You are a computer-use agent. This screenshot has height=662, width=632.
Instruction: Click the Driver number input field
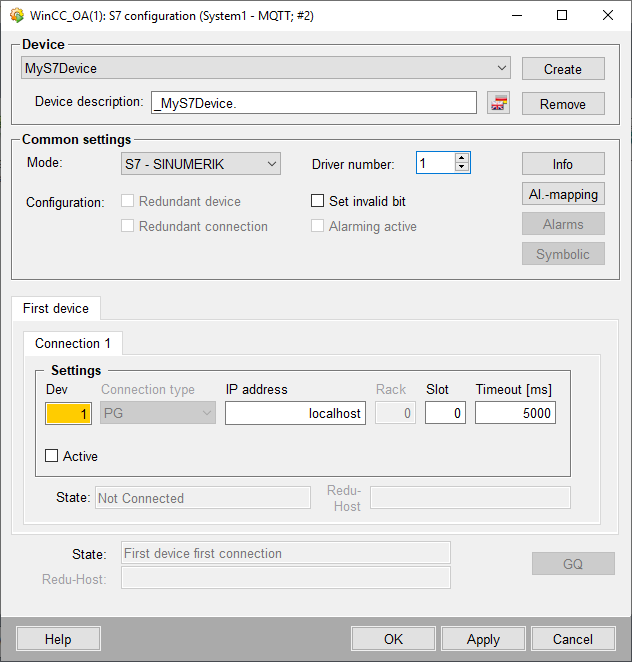coord(436,163)
